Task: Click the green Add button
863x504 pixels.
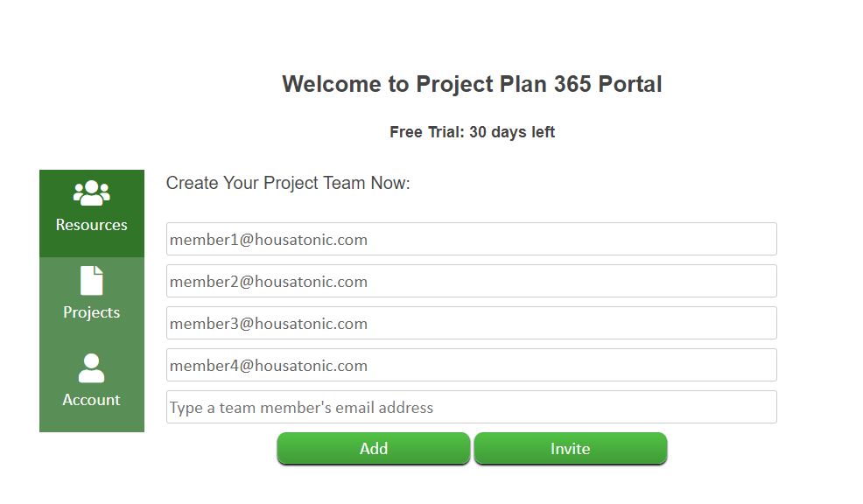Action: (374, 448)
